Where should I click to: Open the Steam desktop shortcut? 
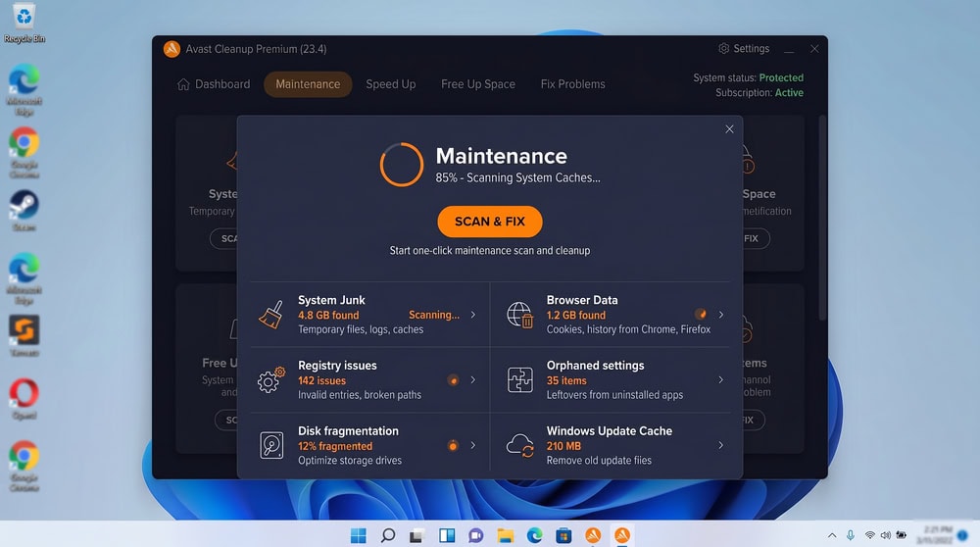[x=24, y=211]
